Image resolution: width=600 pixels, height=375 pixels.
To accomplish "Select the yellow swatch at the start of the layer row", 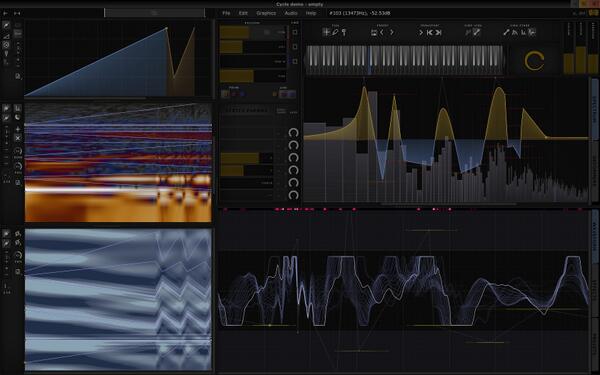I will [x=225, y=94].
